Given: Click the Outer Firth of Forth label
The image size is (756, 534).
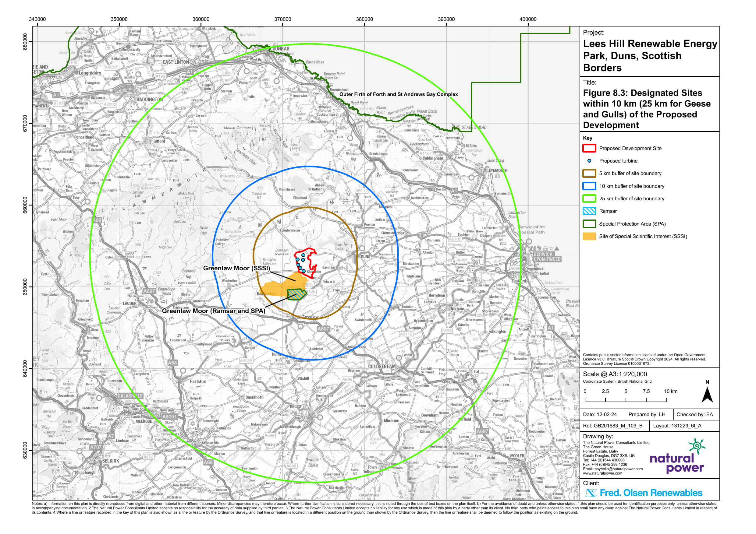Looking at the screenshot, I should pos(398,94).
